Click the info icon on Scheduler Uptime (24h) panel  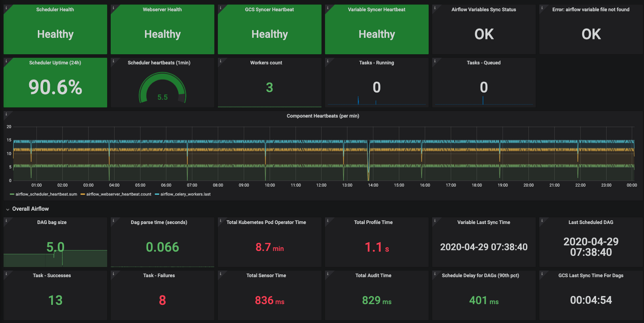click(x=6, y=61)
